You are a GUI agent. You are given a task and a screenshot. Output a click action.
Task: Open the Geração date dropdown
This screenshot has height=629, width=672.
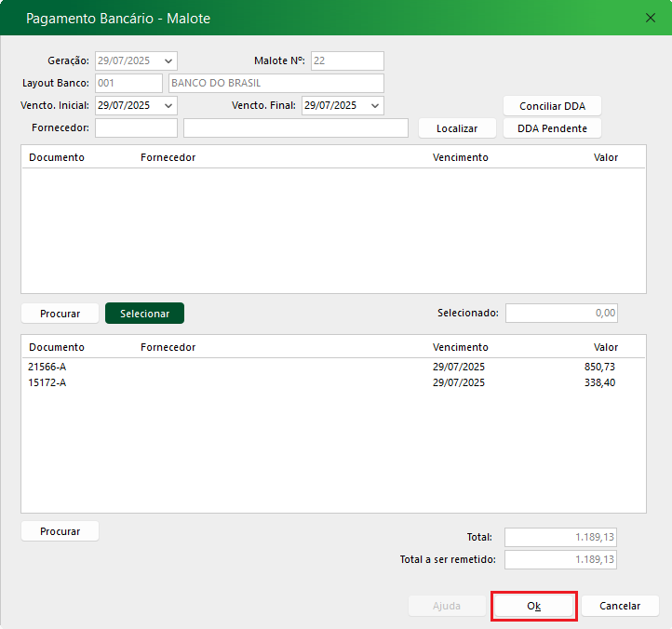168,61
